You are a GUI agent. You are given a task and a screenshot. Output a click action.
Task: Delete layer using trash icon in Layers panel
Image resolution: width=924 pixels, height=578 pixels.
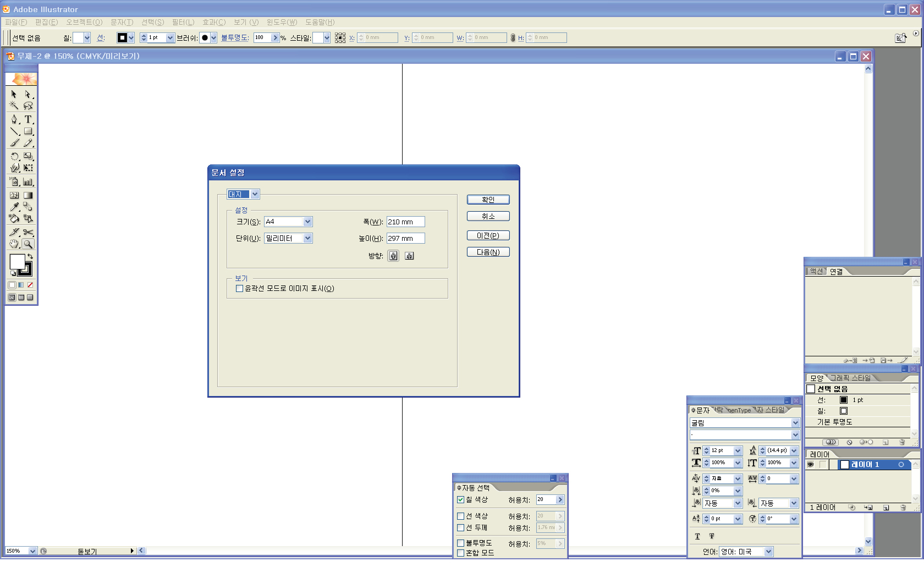[x=903, y=508]
